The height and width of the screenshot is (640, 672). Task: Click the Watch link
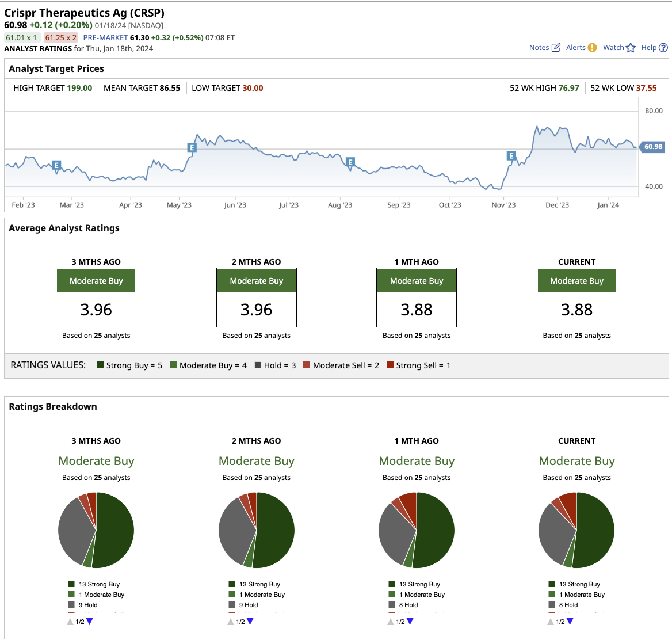(613, 48)
